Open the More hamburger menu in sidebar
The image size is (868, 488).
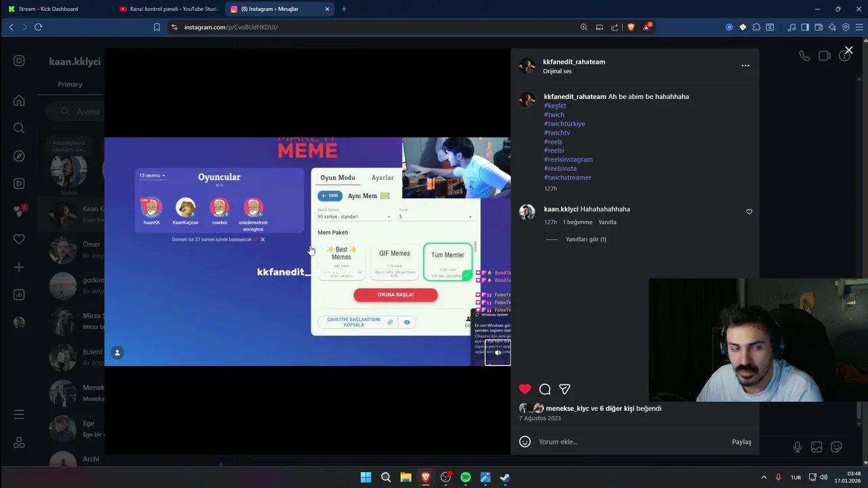pyautogui.click(x=19, y=414)
